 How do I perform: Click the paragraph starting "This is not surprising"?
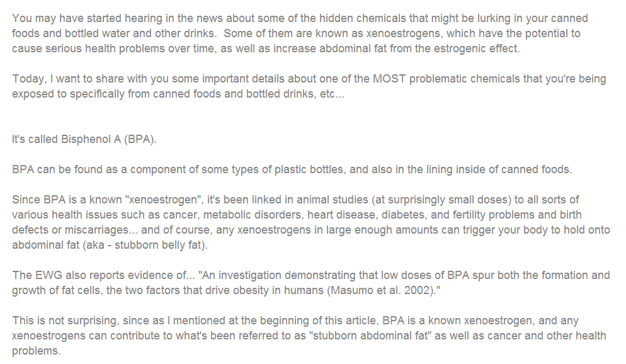pyautogui.click(x=309, y=336)
